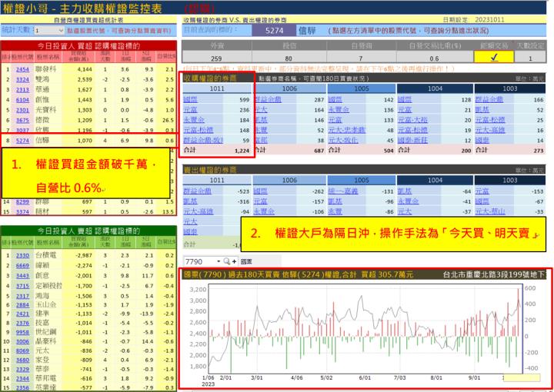Open stock code 6104 link
This screenshot has height=392, width=554.
click(22, 100)
